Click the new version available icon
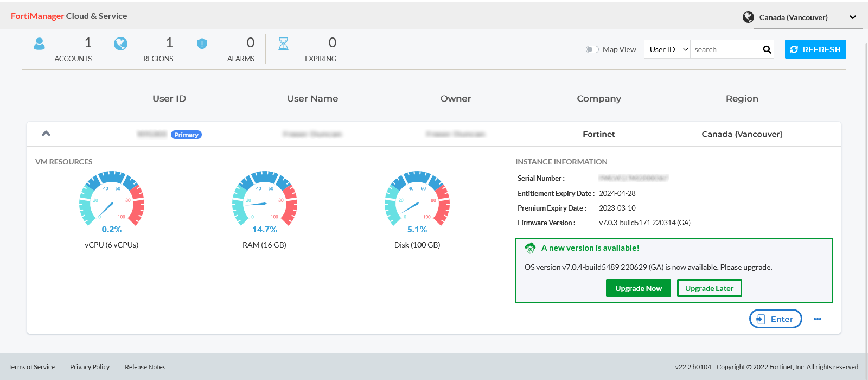Image resolution: width=868 pixels, height=380 pixels. pyautogui.click(x=530, y=248)
